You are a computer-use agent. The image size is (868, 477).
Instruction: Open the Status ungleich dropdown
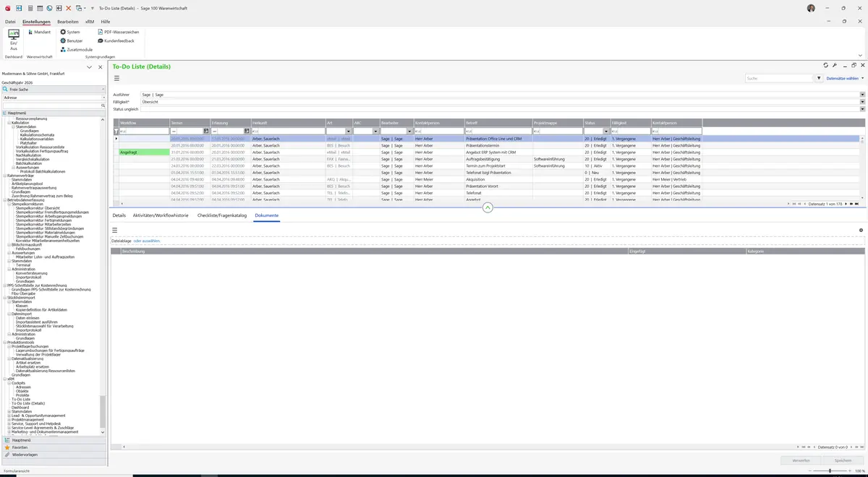862,109
